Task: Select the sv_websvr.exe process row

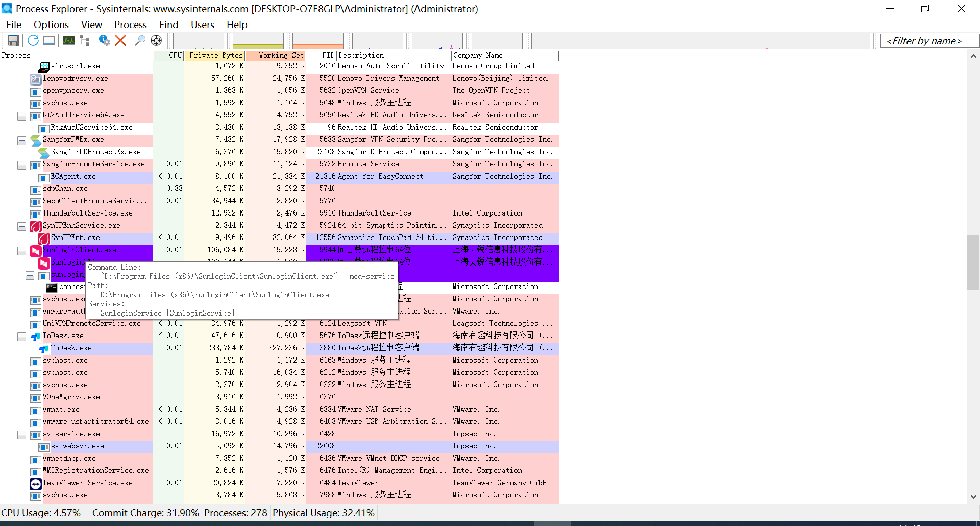Action: [279, 446]
